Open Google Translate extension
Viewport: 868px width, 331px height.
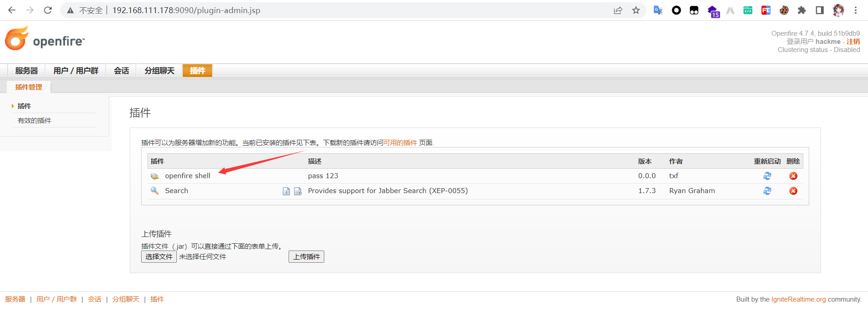pos(658,10)
